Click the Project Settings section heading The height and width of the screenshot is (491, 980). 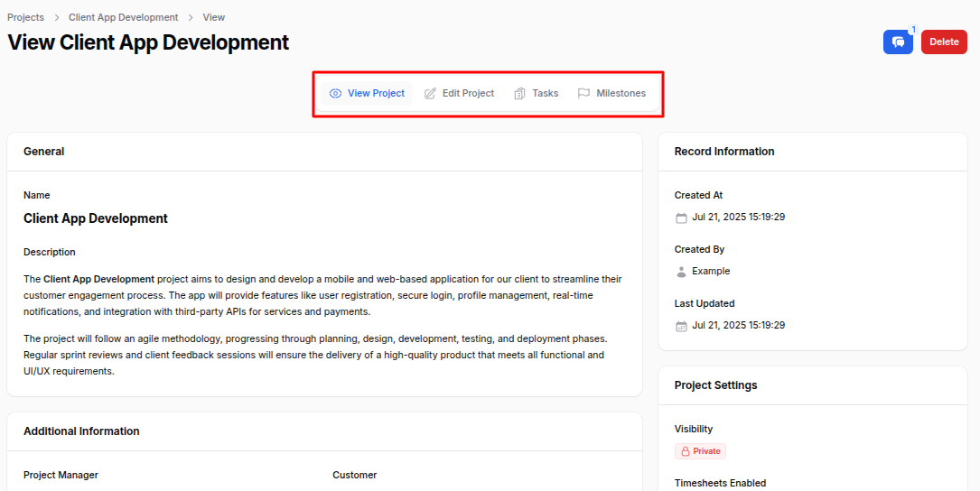pos(715,385)
